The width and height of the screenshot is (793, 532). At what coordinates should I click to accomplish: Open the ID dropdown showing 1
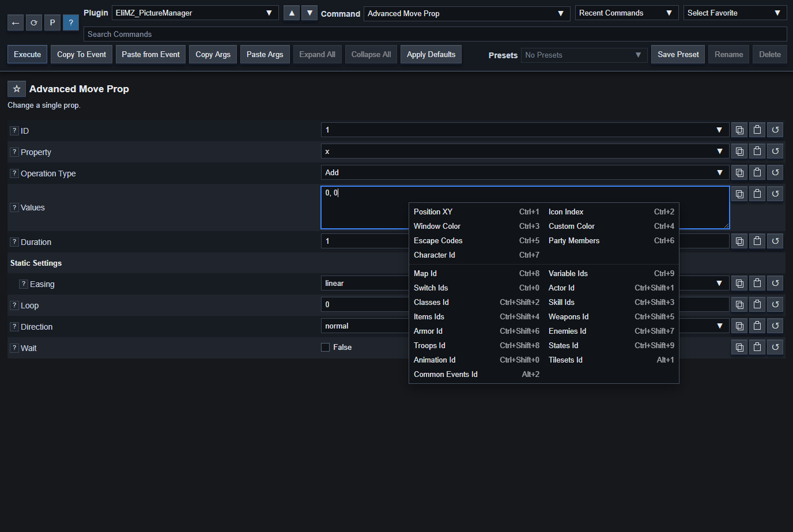coord(525,130)
